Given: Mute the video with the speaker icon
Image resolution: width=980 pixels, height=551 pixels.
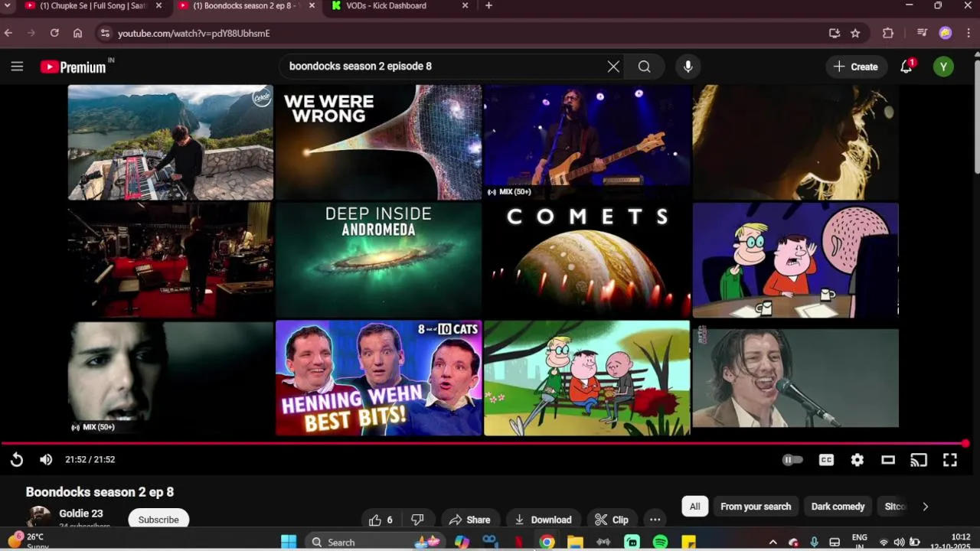Looking at the screenshot, I should click(46, 459).
